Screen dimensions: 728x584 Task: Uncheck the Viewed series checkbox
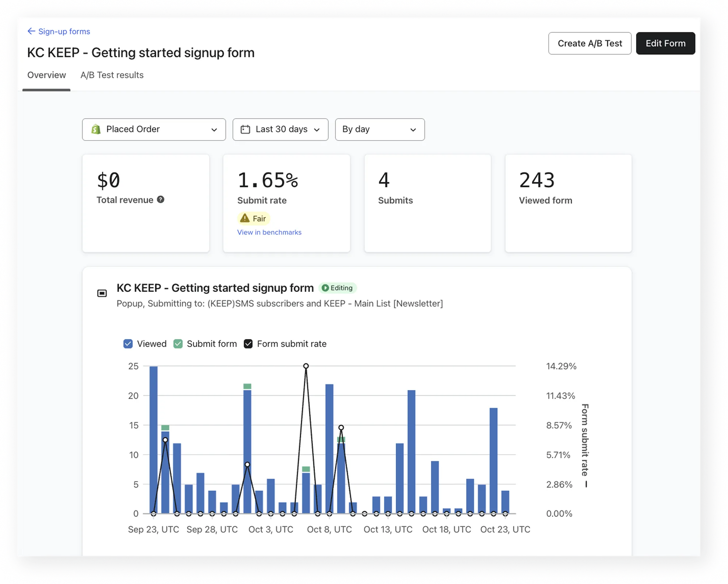point(128,344)
